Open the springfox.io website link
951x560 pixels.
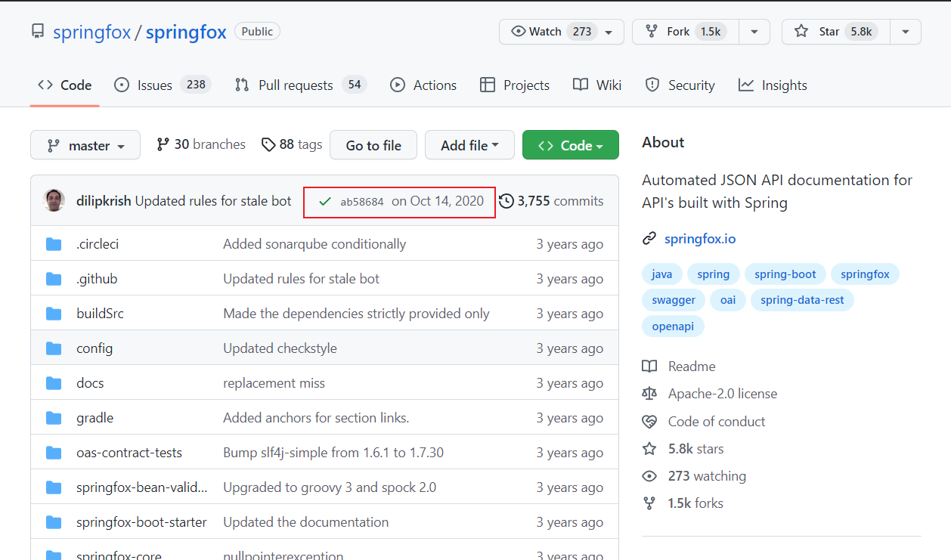pos(700,239)
